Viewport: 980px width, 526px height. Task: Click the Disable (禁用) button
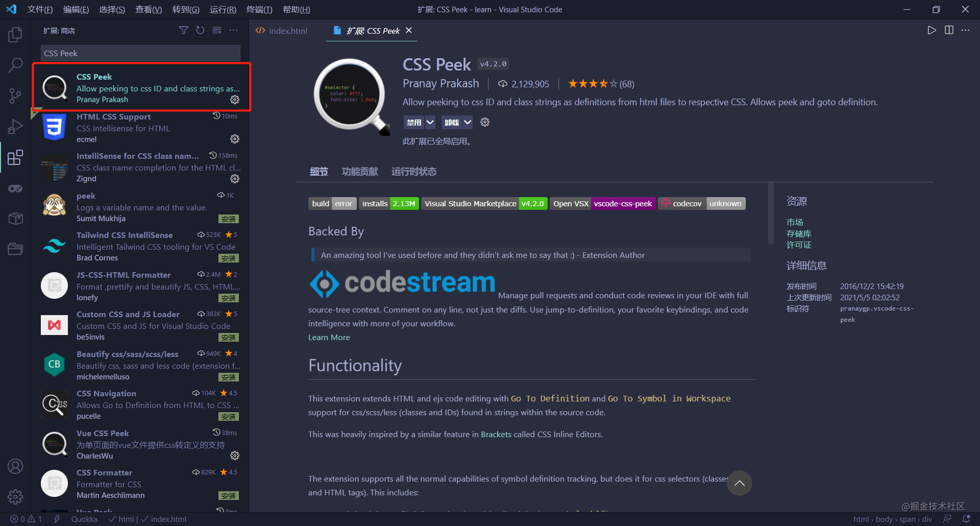(414, 122)
